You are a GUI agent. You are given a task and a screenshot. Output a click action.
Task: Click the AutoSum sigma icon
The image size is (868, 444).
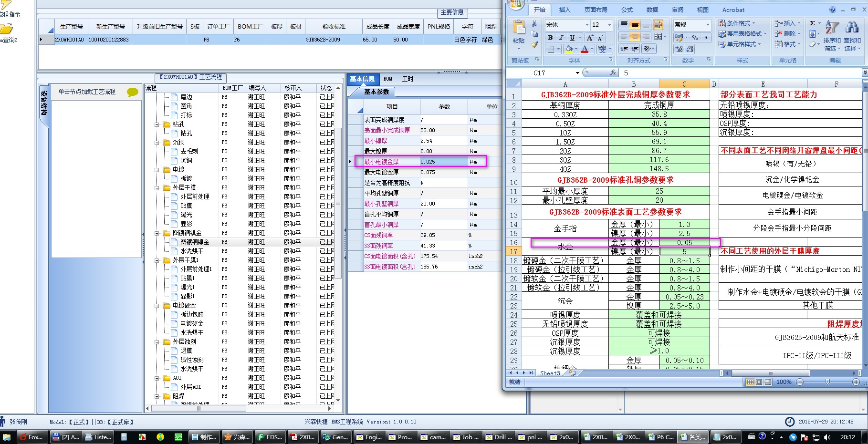click(x=812, y=23)
